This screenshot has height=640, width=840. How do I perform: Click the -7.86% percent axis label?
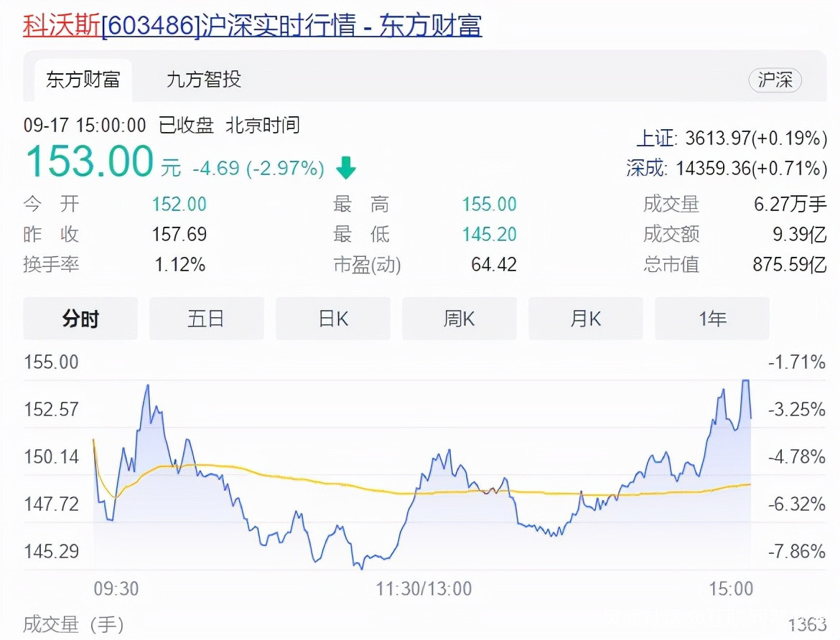click(797, 550)
